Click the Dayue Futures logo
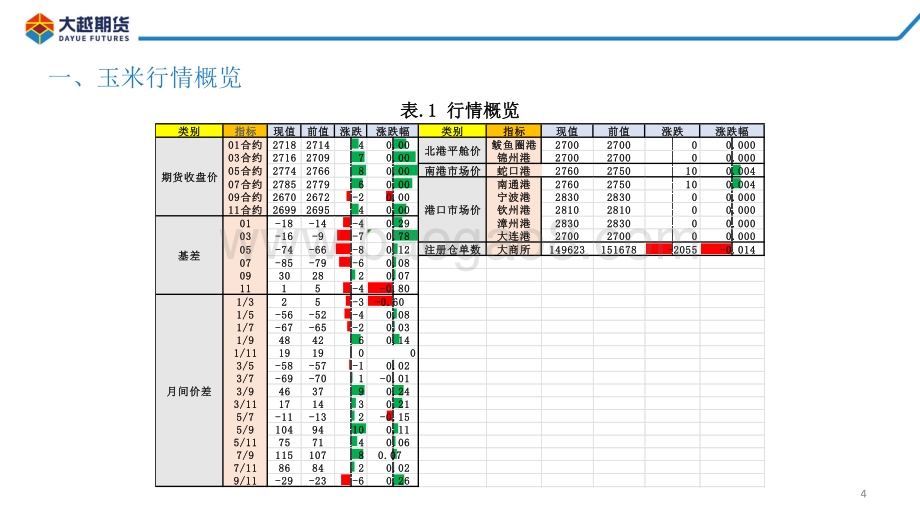 tap(77, 28)
